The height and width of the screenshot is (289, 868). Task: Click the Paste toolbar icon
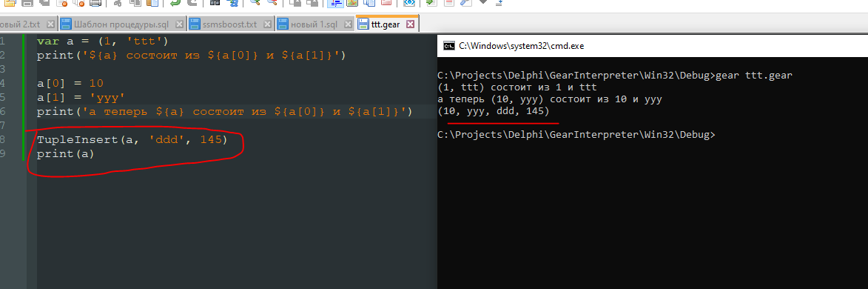152,3
